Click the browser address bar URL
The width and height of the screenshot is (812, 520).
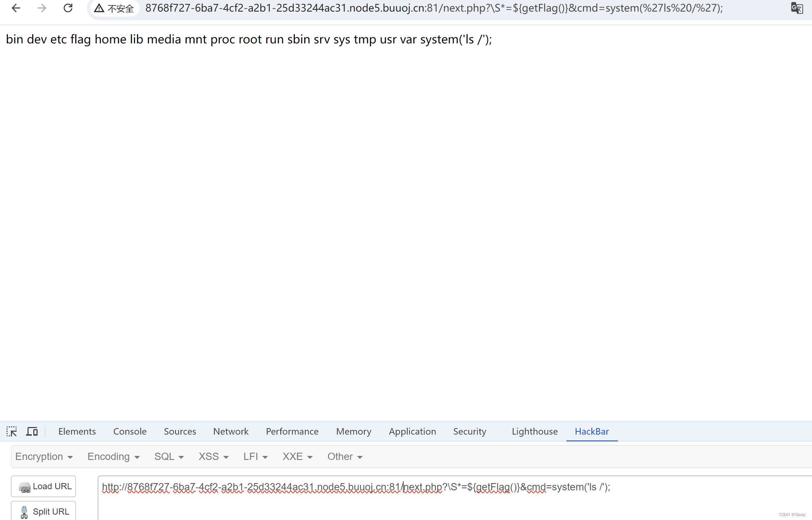tap(434, 8)
